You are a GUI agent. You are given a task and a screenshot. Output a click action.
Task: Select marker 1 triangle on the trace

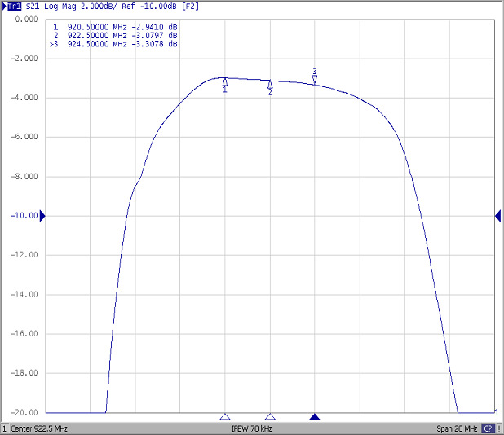[x=225, y=82]
